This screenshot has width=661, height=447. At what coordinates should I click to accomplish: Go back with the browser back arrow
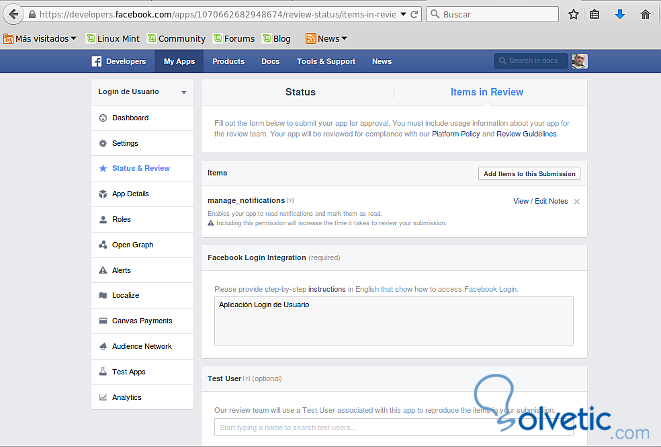click(13, 14)
